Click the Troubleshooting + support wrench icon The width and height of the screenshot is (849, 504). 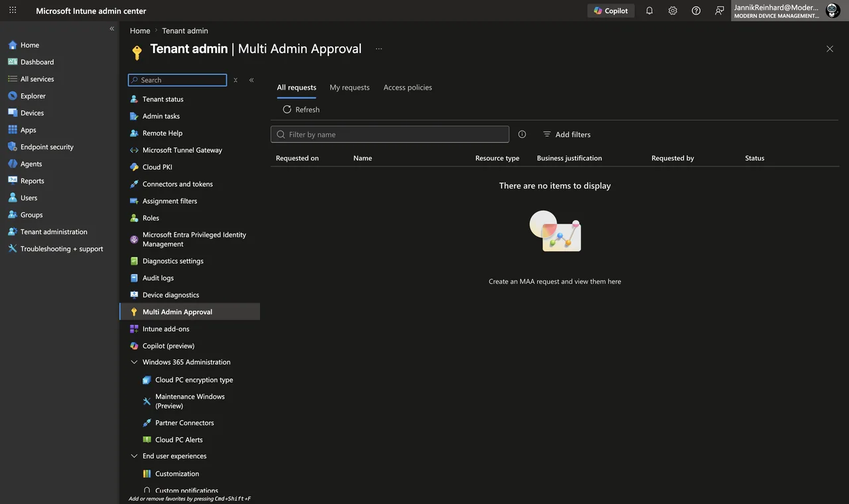[13, 249]
